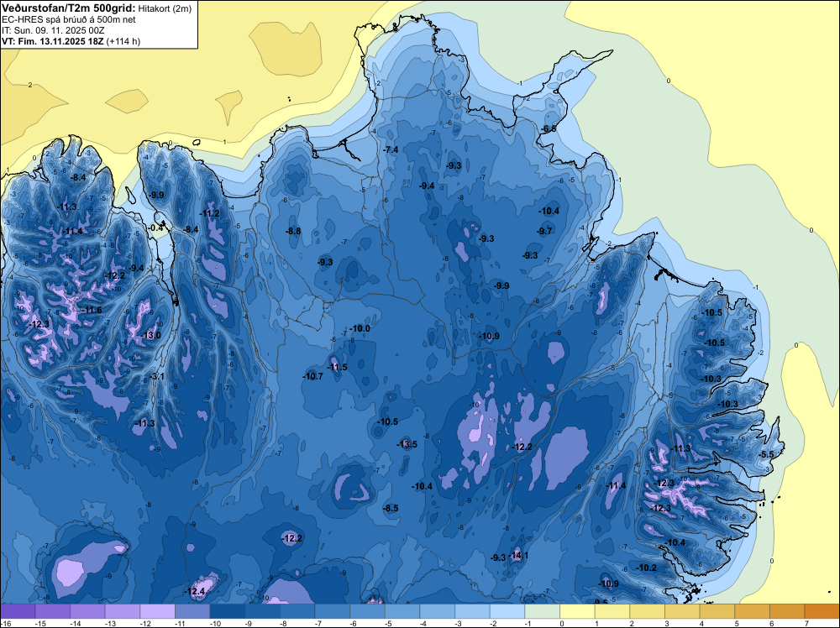Click the legend swatch between 0 and 1

tap(578, 611)
